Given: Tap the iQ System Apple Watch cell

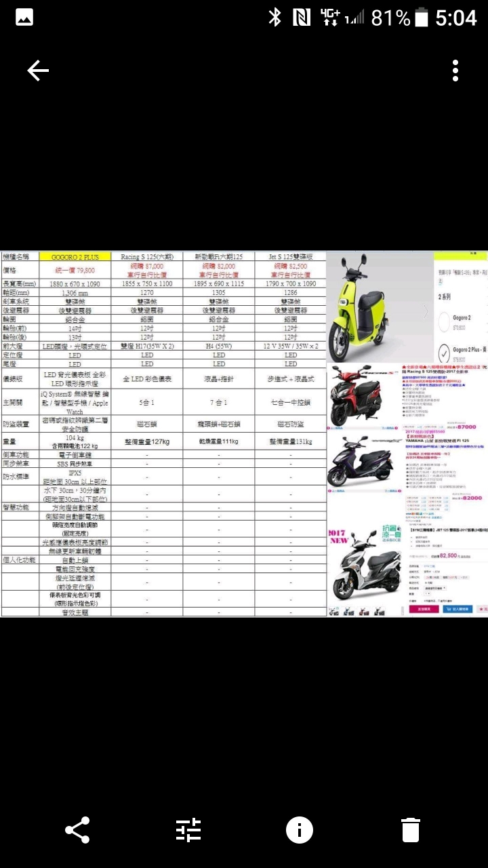Looking at the screenshot, I should coord(75,402).
